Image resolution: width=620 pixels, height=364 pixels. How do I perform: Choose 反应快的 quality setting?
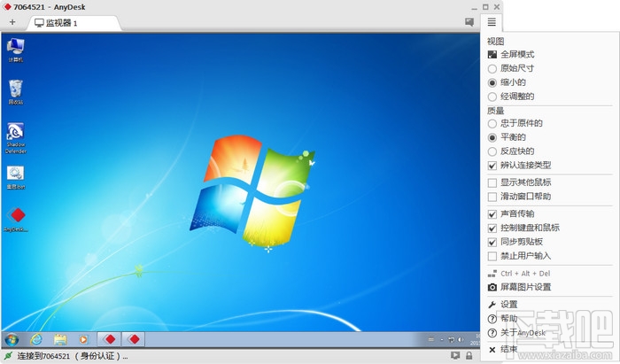511,151
